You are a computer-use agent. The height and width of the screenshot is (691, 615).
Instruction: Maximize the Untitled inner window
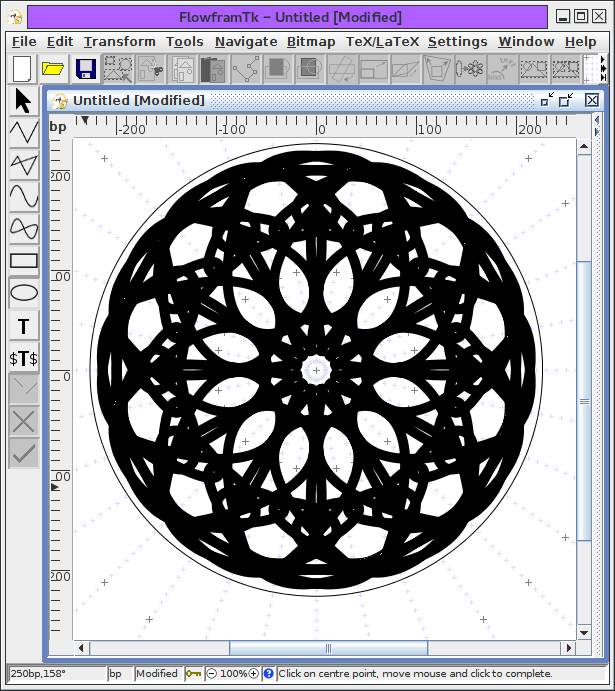pyautogui.click(x=566, y=100)
